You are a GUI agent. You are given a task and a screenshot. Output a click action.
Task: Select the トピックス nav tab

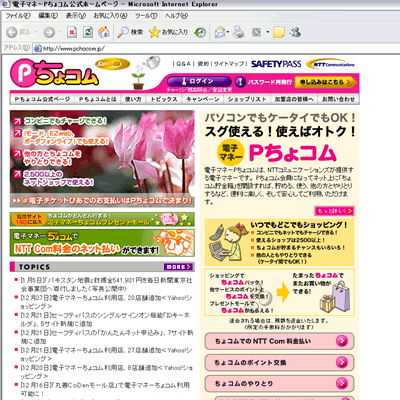pos(164,99)
